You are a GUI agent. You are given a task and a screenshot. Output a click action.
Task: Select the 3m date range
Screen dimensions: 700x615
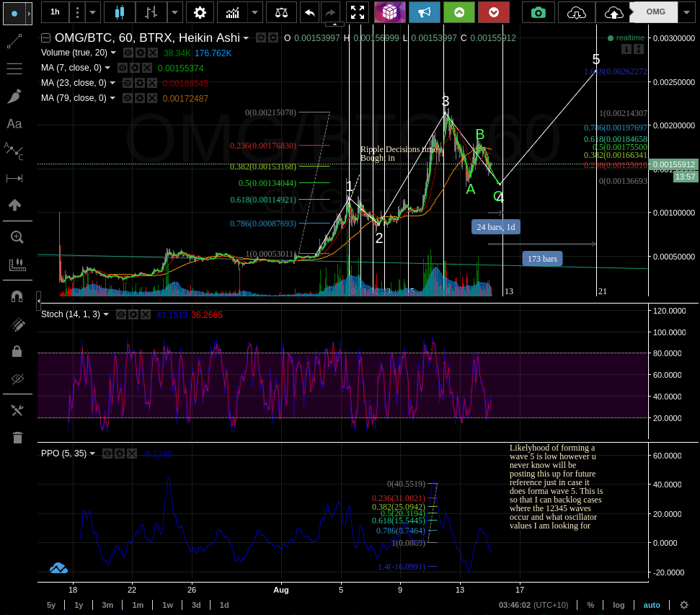(x=107, y=605)
